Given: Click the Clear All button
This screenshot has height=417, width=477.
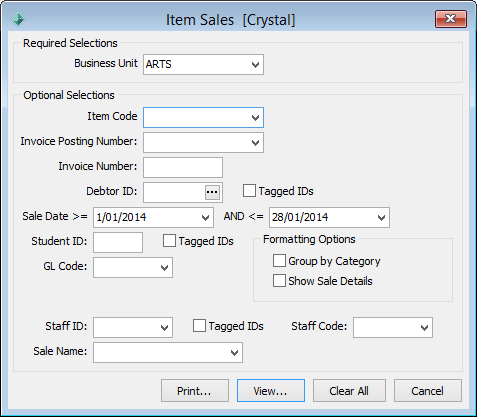Looking at the screenshot, I should 349,390.
